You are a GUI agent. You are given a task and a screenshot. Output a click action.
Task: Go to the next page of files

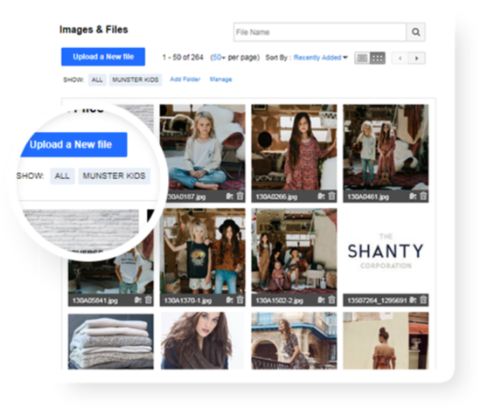pyautogui.click(x=417, y=58)
